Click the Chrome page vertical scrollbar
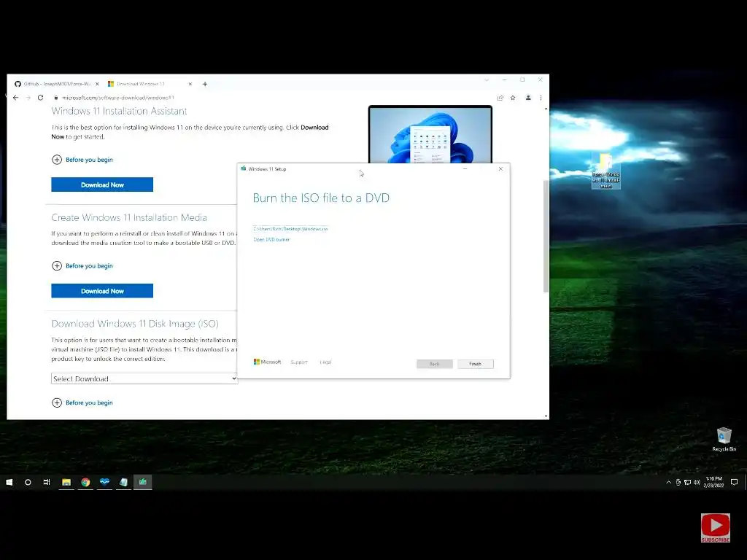The height and width of the screenshot is (560, 747). [x=546, y=236]
